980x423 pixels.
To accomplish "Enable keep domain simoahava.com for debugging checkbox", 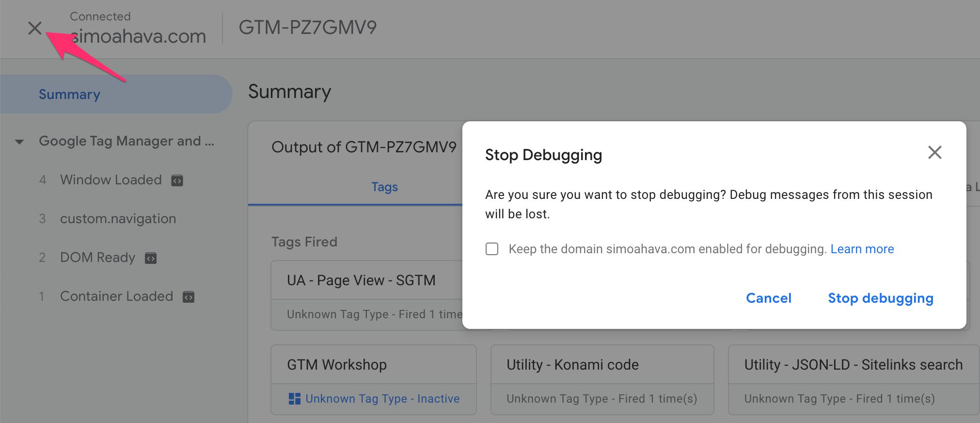I will click(x=492, y=249).
